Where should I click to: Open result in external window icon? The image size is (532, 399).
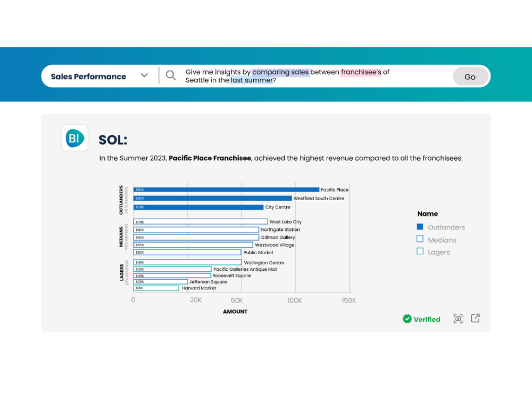(x=475, y=318)
